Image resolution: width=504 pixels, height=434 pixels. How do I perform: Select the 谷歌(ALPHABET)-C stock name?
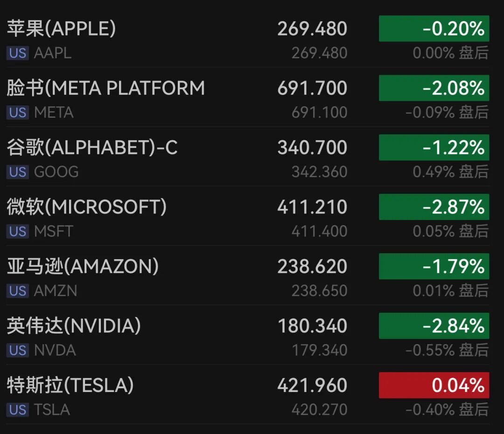[x=92, y=148]
